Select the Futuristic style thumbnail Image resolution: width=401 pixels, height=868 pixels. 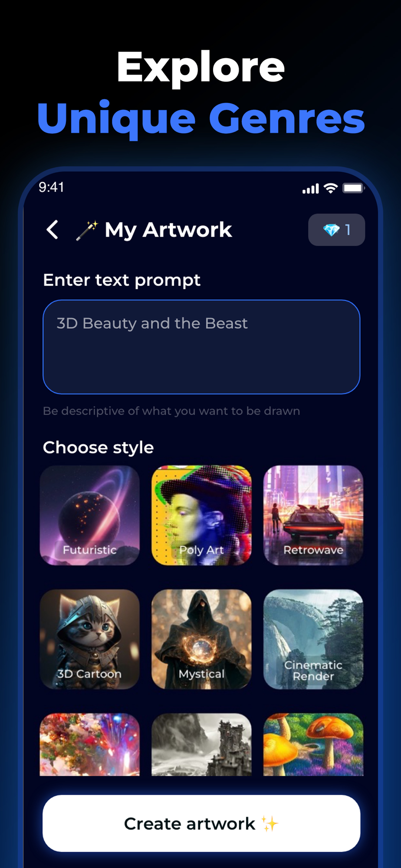[x=90, y=515]
